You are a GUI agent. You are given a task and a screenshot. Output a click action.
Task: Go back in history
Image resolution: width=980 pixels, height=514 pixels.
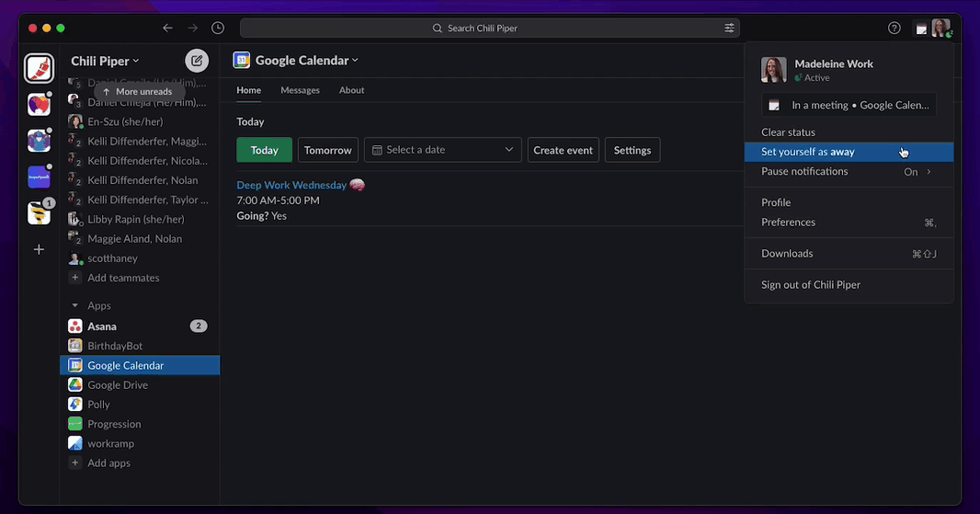click(x=167, y=29)
